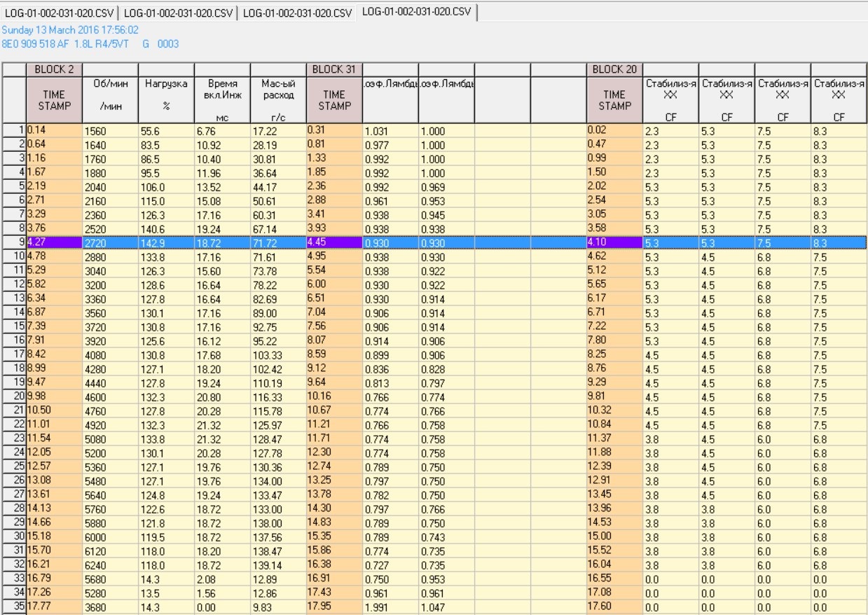Select the BLOCK 2 time stamp 17.77
868x615 pixels.
pos(54,607)
